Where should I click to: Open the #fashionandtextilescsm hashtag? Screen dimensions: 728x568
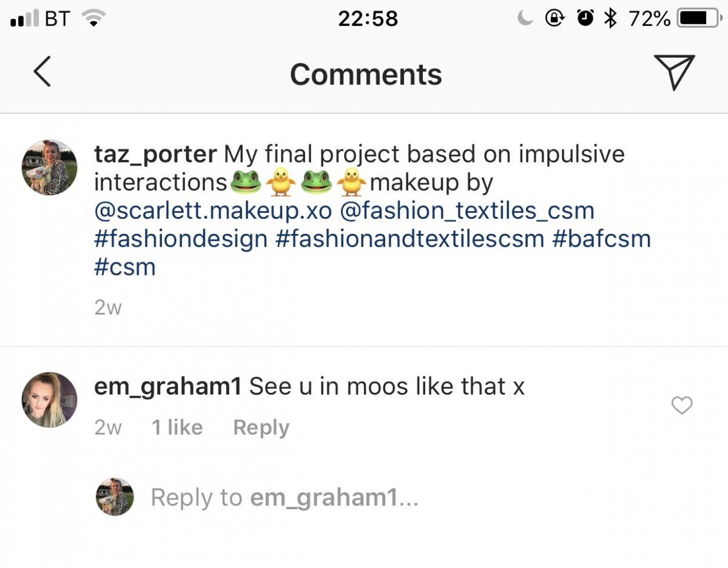click(x=409, y=239)
